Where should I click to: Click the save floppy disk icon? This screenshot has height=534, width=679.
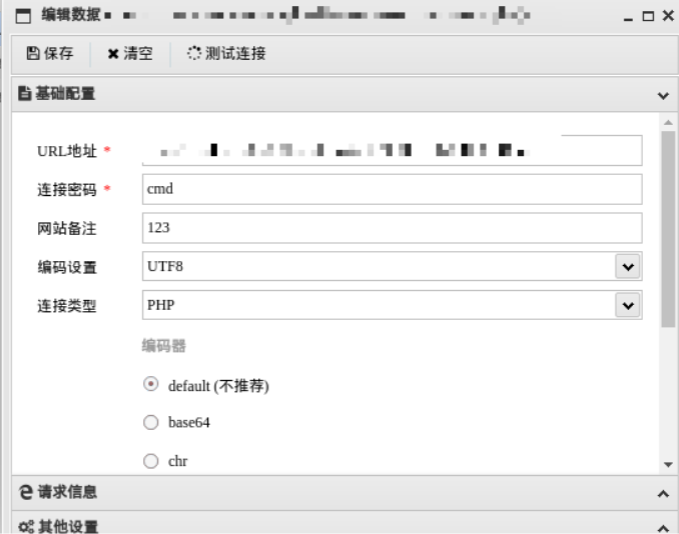point(32,53)
